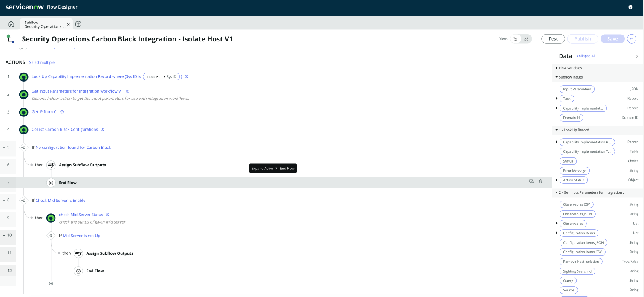Click the subflow icon beside the title
Image resolution: width=644 pixels, height=297 pixels.
point(10,39)
